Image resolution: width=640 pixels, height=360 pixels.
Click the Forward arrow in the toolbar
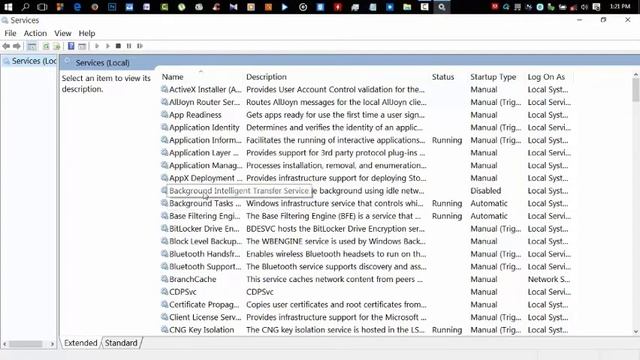tap(17, 46)
